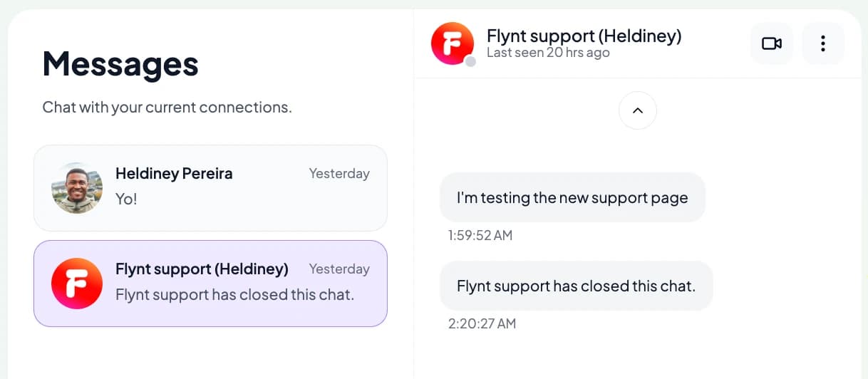This screenshot has height=379, width=868.
Task: Click the "Last seen 20 hrs ago" status text
Action: point(548,53)
